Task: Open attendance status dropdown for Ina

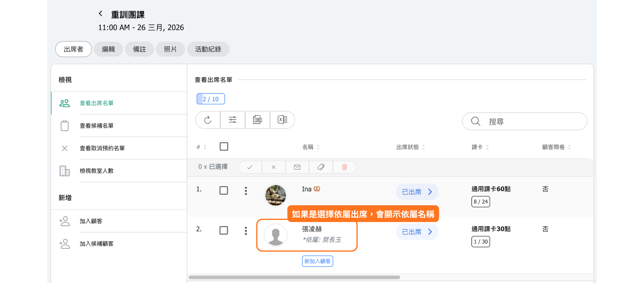Action: point(417,192)
